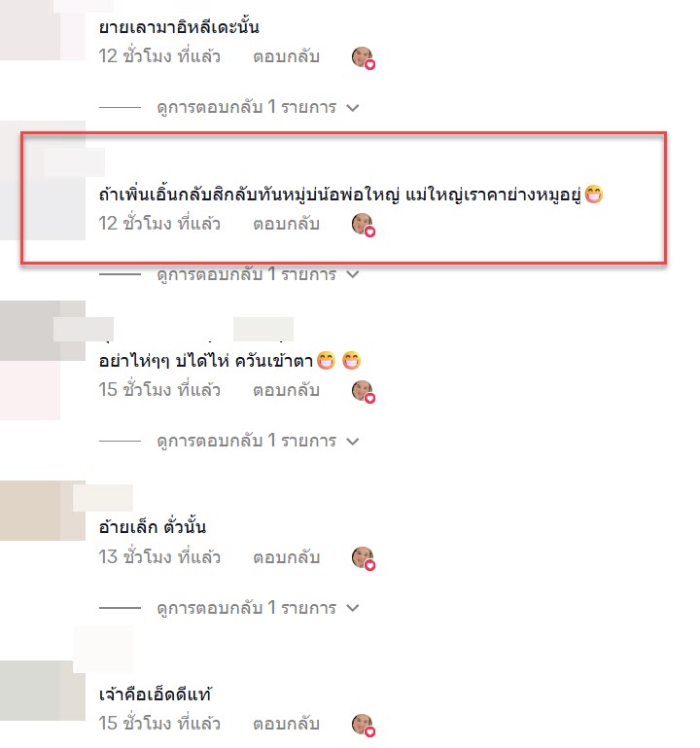Image resolution: width=700 pixels, height=748 pixels.
Task: Expand replies under ยายเลามาอิหลีเดะนั้น comment
Action: tap(258, 107)
